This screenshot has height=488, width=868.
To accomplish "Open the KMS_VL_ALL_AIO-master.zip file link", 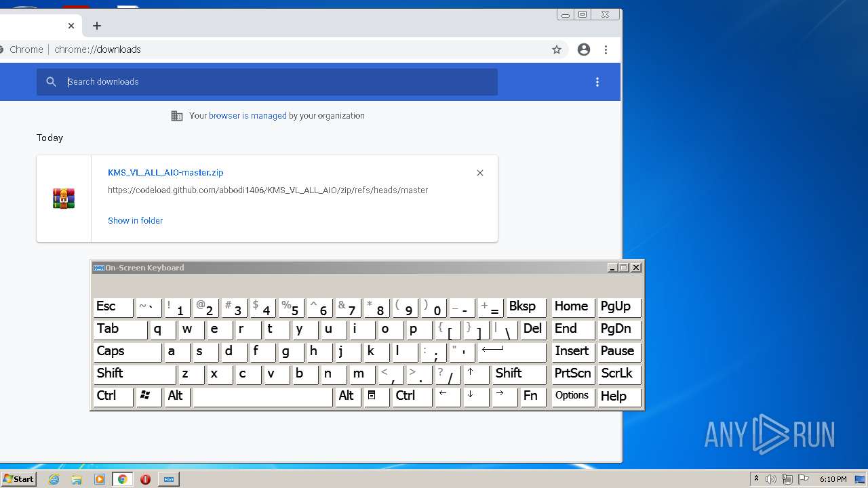I will tap(165, 173).
